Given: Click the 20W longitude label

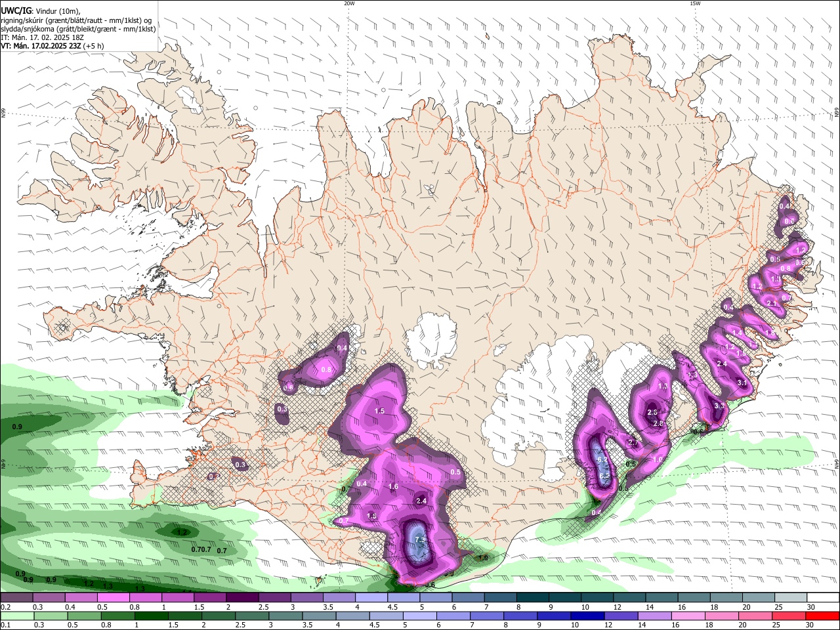Looking at the screenshot, I should click(349, 3).
